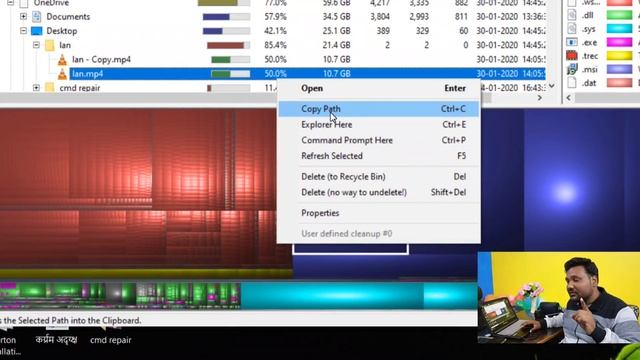The height and width of the screenshot is (360, 640).
Task: Click the cyan .sys color swatch
Action: pyautogui.click(x=619, y=29)
